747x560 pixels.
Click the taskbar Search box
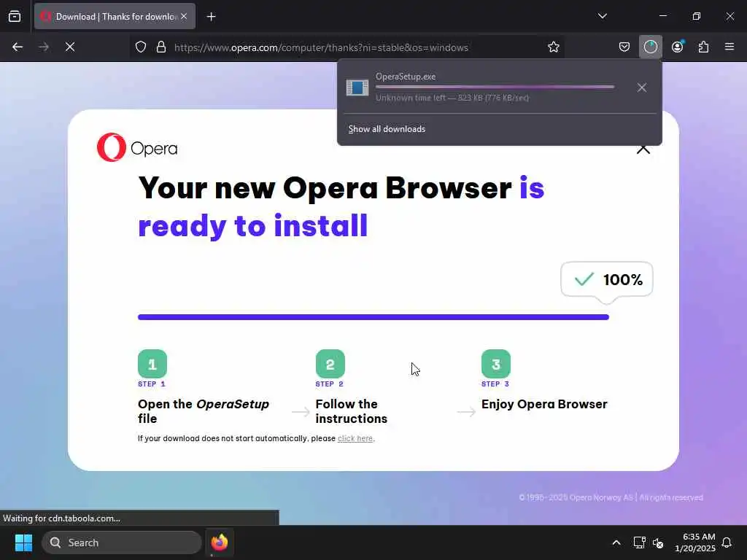tap(122, 542)
